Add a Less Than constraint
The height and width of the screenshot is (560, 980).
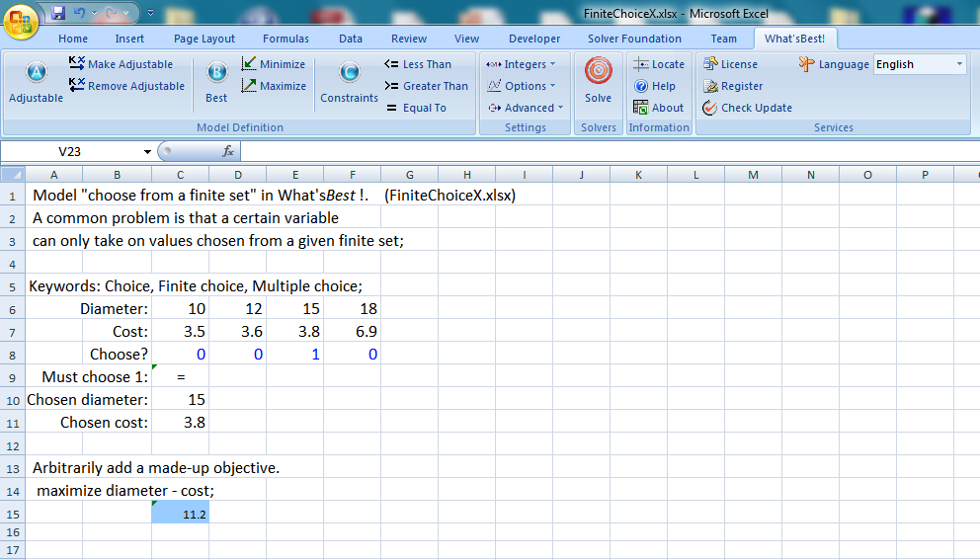point(418,64)
